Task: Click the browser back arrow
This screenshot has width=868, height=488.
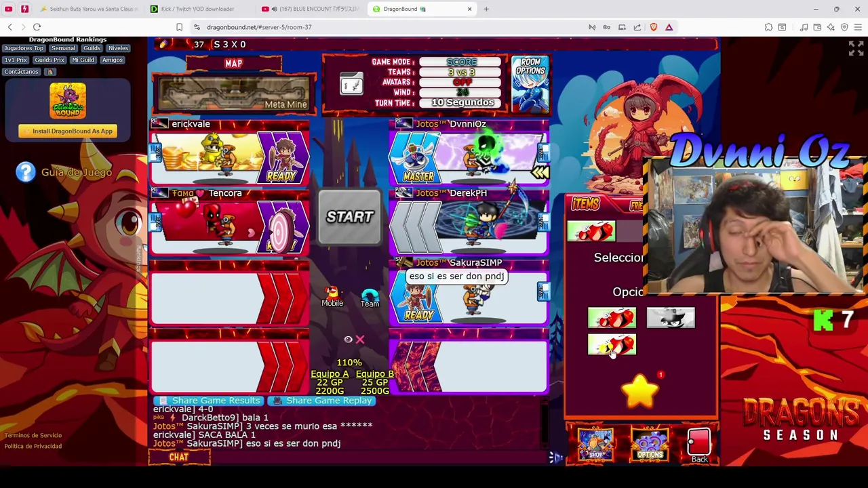Action: (x=9, y=27)
